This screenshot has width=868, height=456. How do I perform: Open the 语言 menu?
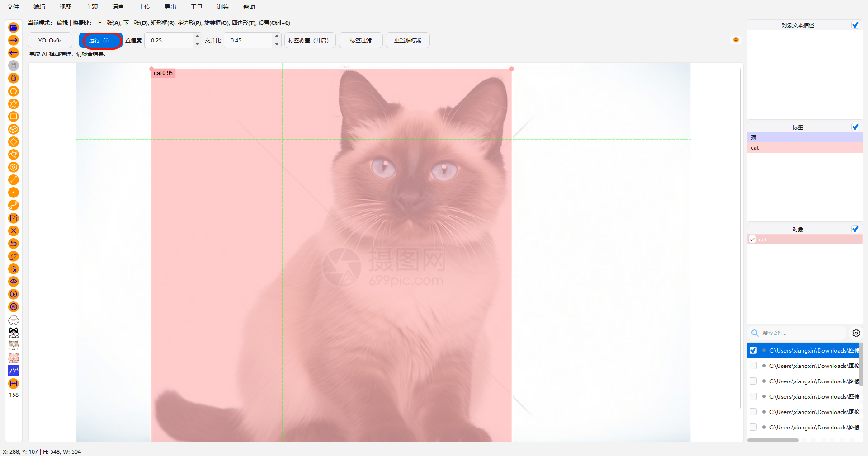click(x=118, y=7)
